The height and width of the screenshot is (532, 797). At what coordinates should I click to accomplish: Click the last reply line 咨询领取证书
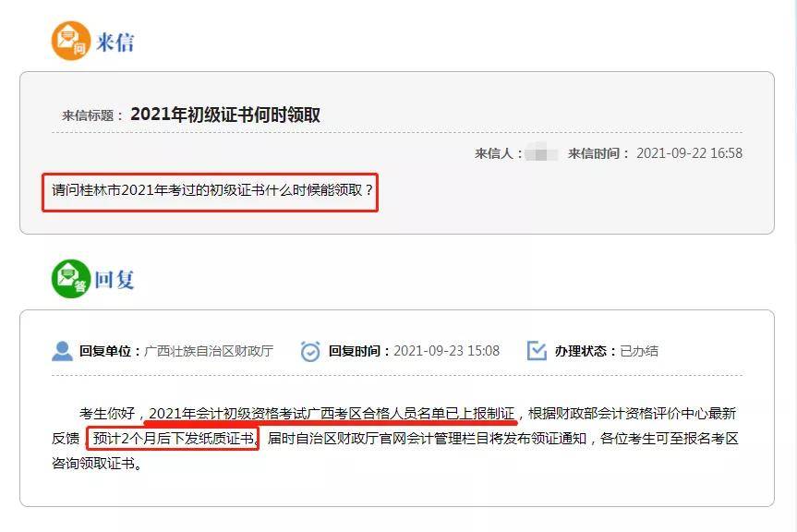[x=97, y=464]
